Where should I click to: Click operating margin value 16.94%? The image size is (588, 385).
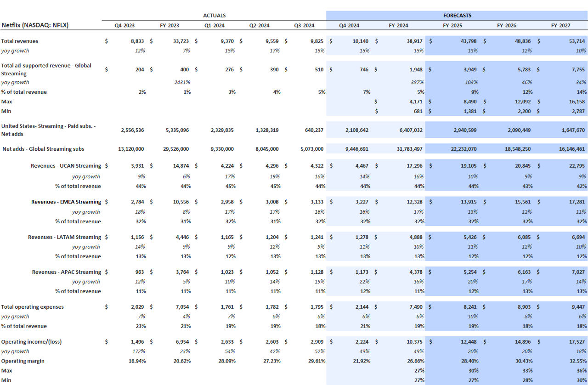[x=137, y=361]
